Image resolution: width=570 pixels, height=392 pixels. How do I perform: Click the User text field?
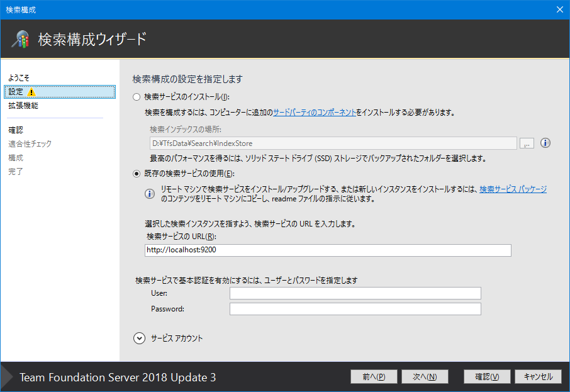(x=355, y=293)
